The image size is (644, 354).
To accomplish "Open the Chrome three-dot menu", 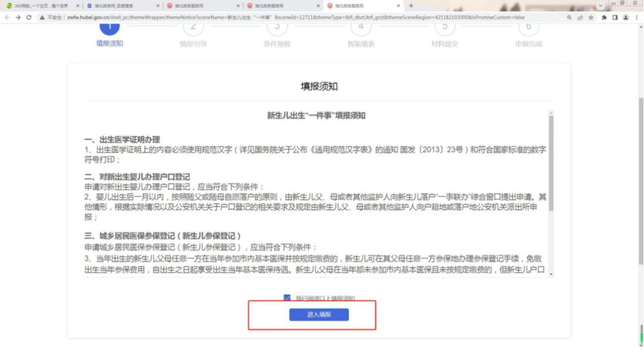I will [636, 17].
